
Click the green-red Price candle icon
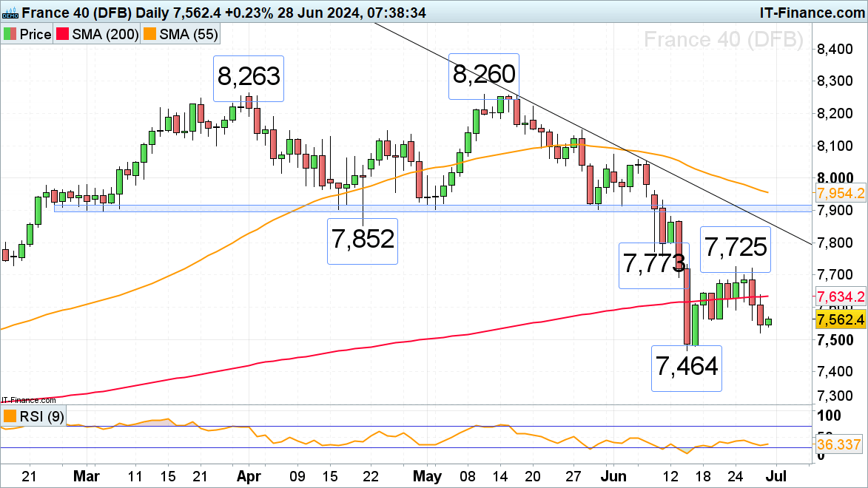coord(10,35)
